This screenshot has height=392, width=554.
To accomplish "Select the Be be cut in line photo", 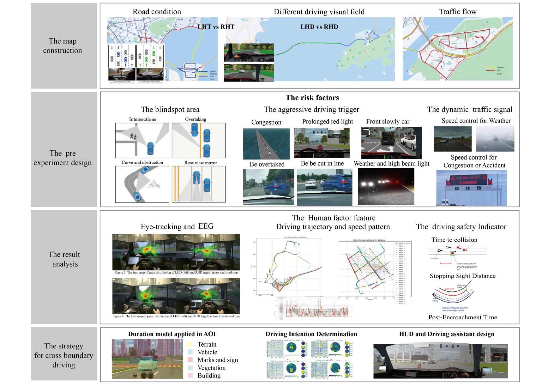I will [x=325, y=187].
